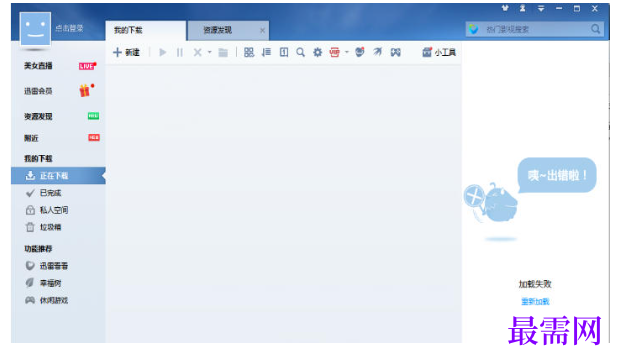Click 点击登录 to log in

tap(69, 28)
